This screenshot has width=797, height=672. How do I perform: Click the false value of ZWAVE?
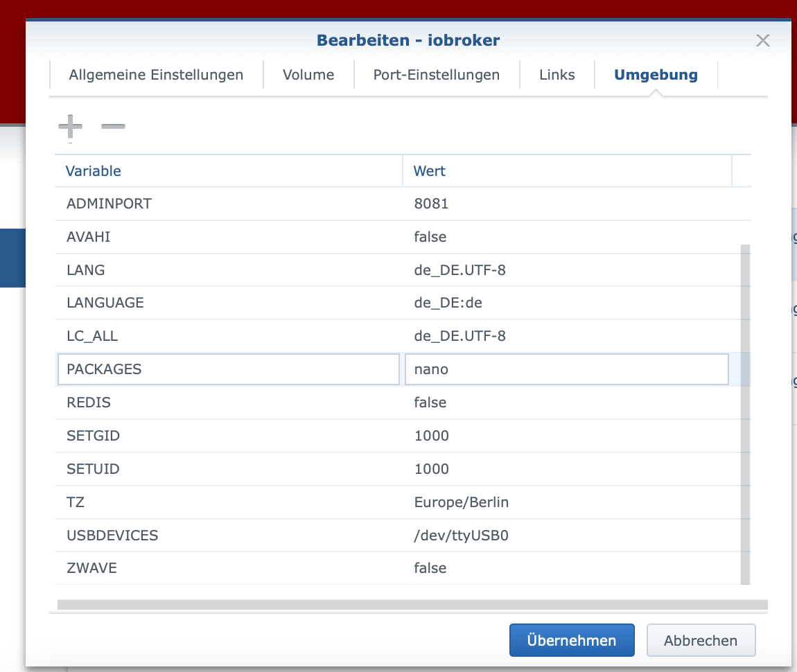click(x=567, y=568)
